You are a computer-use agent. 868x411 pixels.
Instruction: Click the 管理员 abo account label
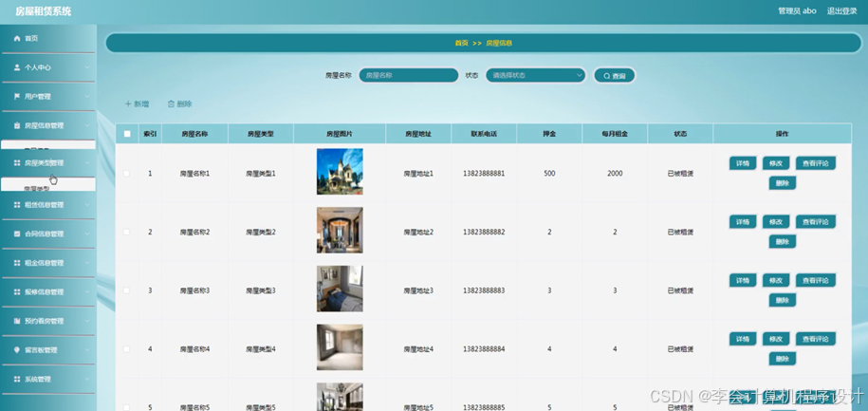point(797,10)
